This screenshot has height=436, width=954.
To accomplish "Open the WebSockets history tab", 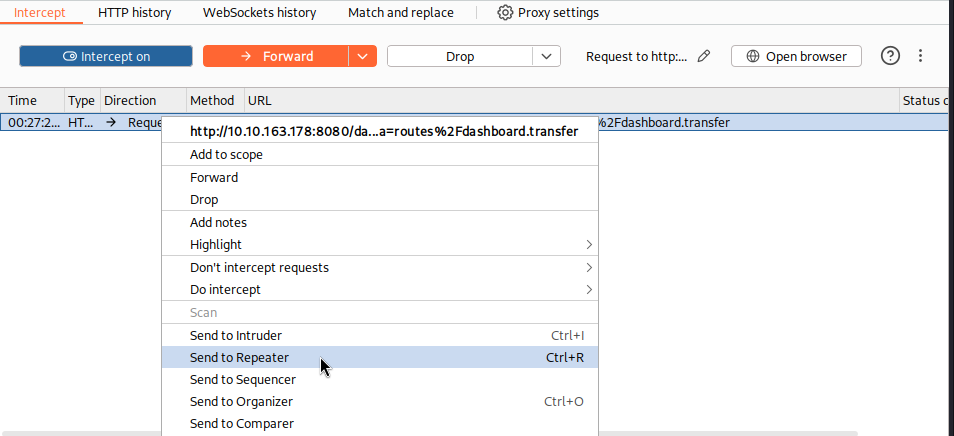I will pos(260,12).
